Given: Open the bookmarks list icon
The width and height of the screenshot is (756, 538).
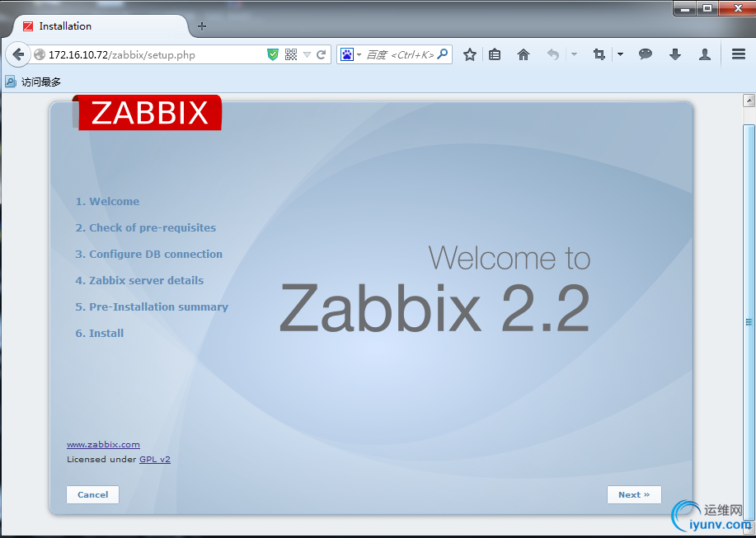Looking at the screenshot, I should pos(495,54).
